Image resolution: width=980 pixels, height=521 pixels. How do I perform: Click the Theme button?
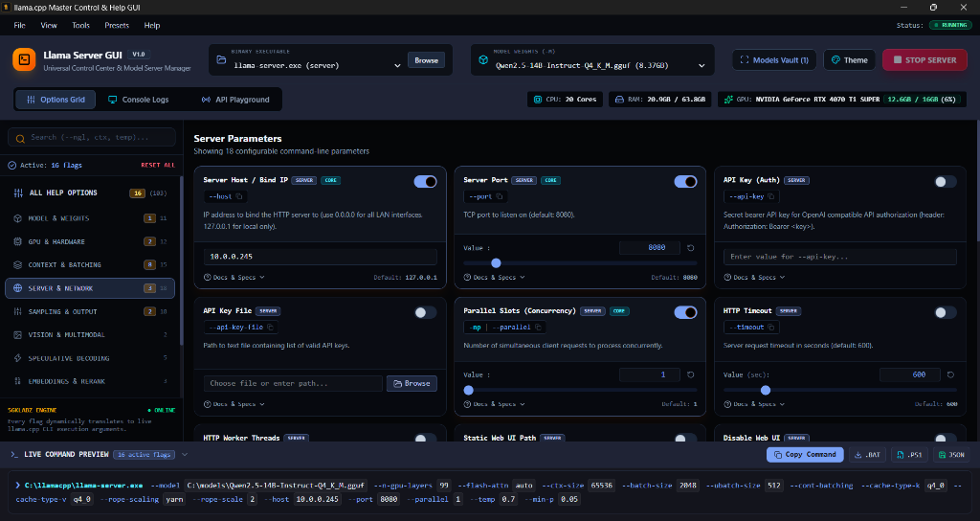click(x=850, y=60)
